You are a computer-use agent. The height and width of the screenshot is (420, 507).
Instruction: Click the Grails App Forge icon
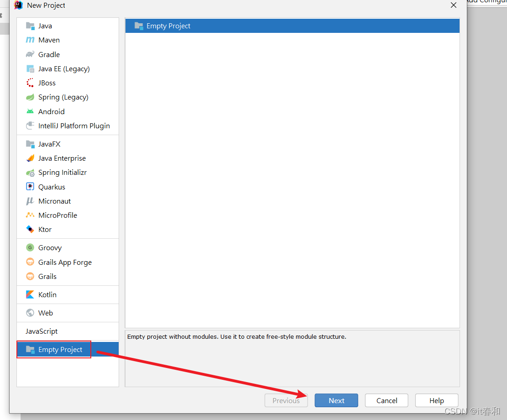tap(30, 262)
